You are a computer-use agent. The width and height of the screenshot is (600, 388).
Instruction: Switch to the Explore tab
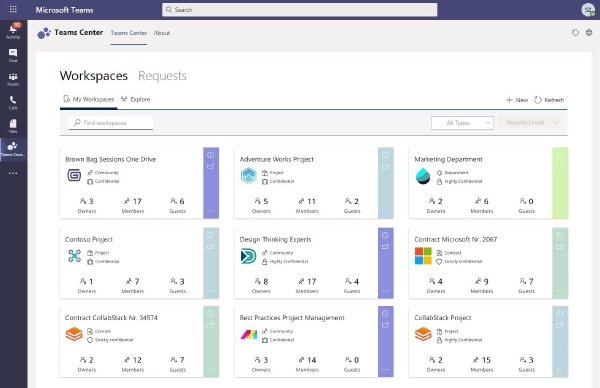[135, 99]
